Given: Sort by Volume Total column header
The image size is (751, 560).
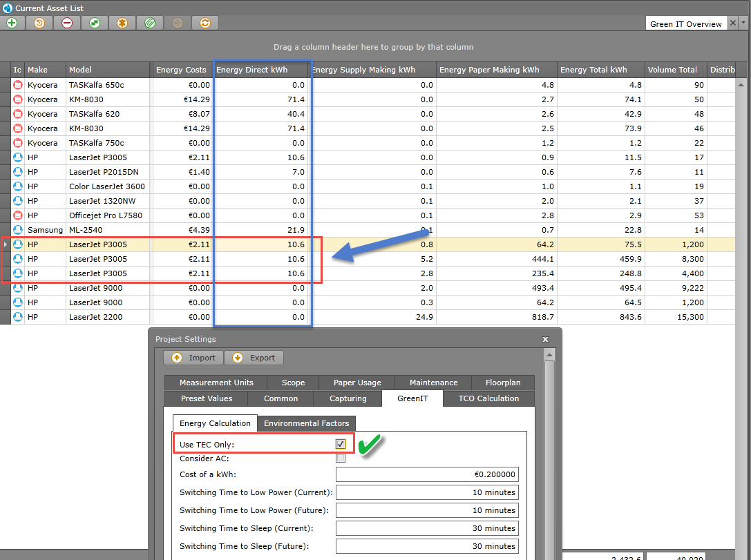Looking at the screenshot, I should point(676,70).
